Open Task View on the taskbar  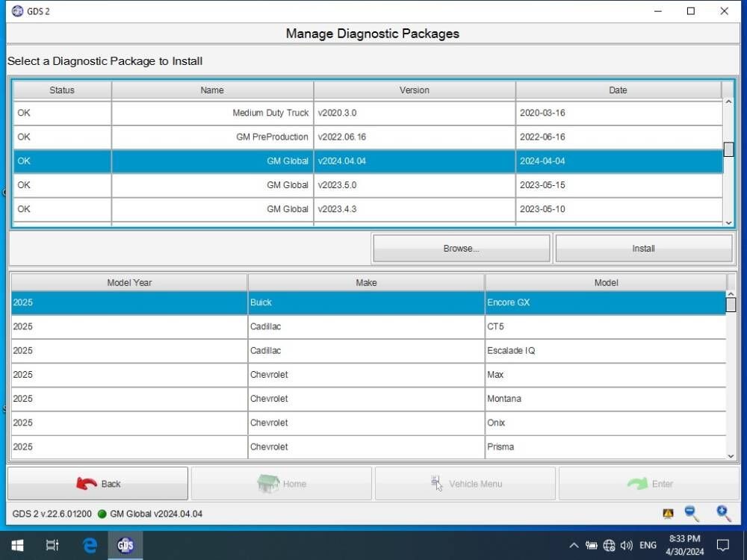click(52, 545)
